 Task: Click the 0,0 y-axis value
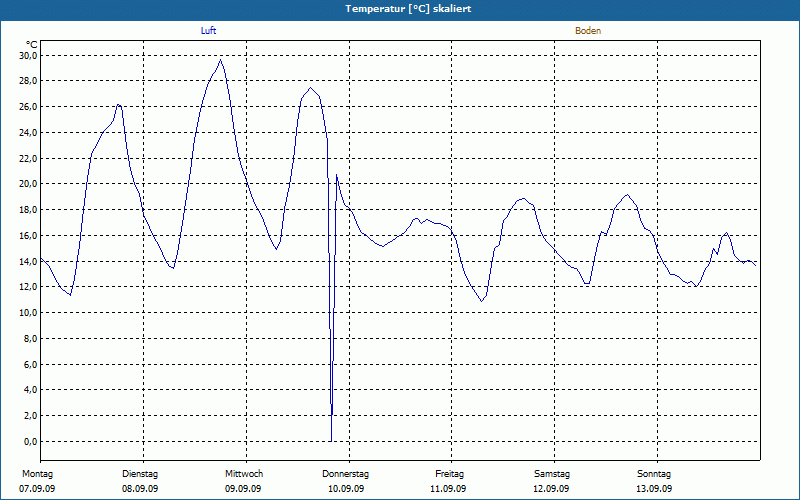point(32,441)
